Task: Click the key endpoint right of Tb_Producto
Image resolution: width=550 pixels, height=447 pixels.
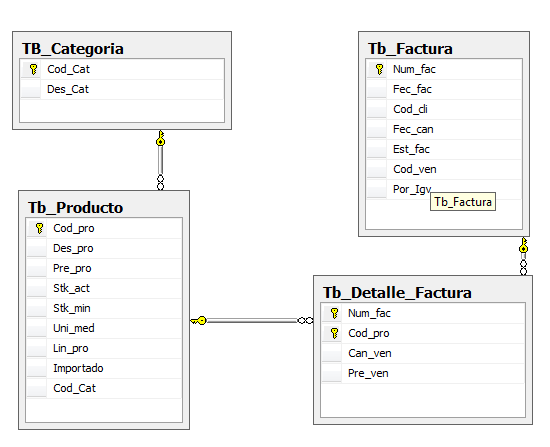Action: [x=199, y=320]
